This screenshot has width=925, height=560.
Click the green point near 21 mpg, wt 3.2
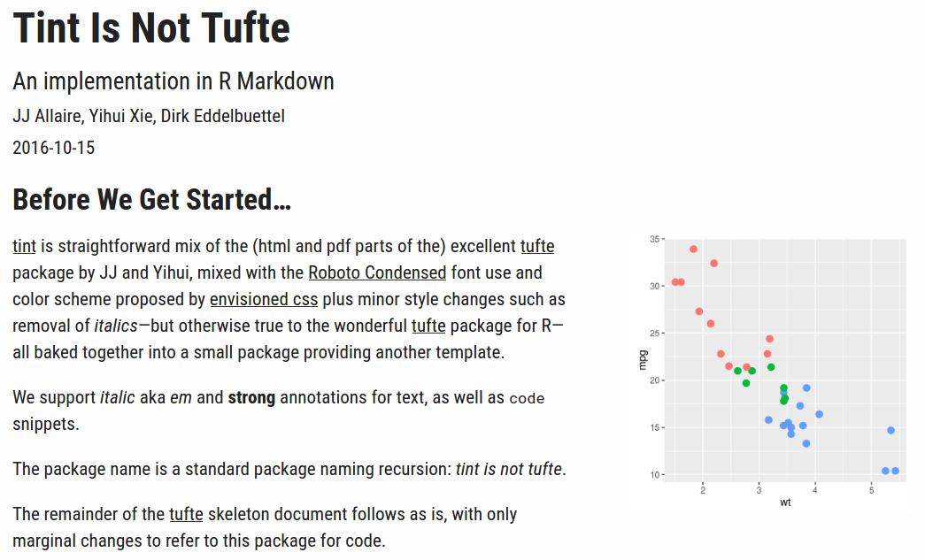pos(771,367)
